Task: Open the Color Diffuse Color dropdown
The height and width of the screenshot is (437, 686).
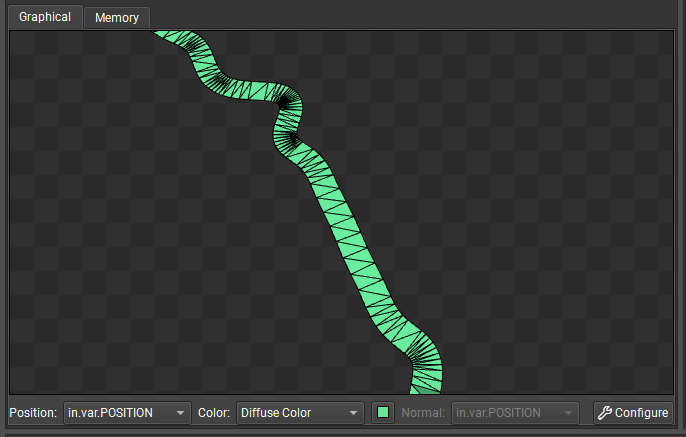Action: pyautogui.click(x=300, y=413)
